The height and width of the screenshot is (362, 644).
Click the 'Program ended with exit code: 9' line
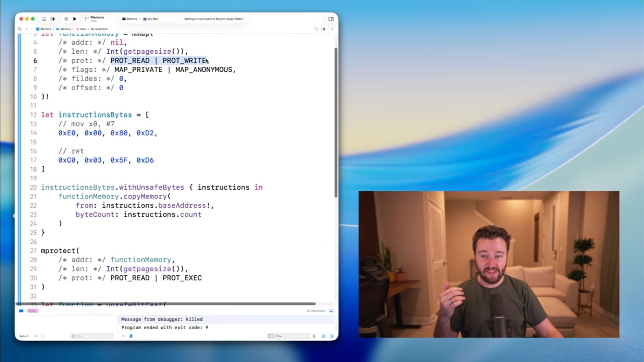(x=165, y=327)
